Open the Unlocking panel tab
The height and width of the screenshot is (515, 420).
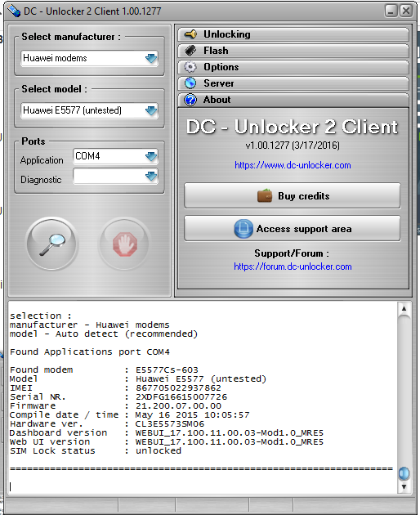pos(293,34)
